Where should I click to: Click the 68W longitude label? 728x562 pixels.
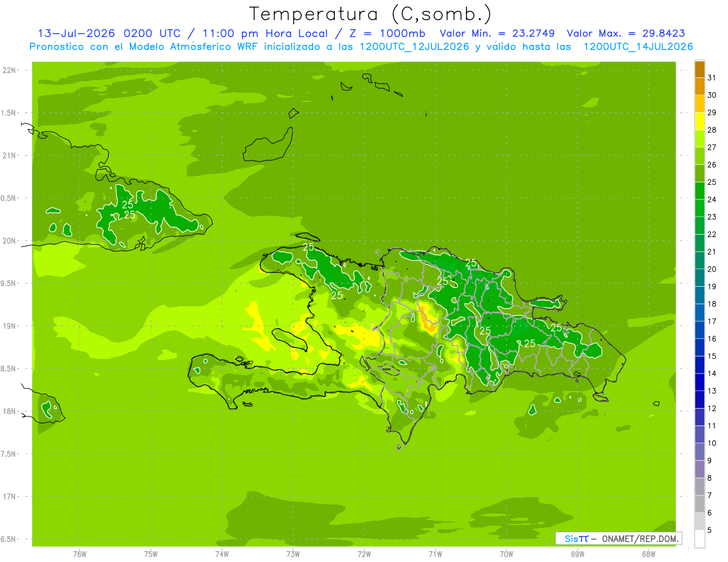point(649,554)
